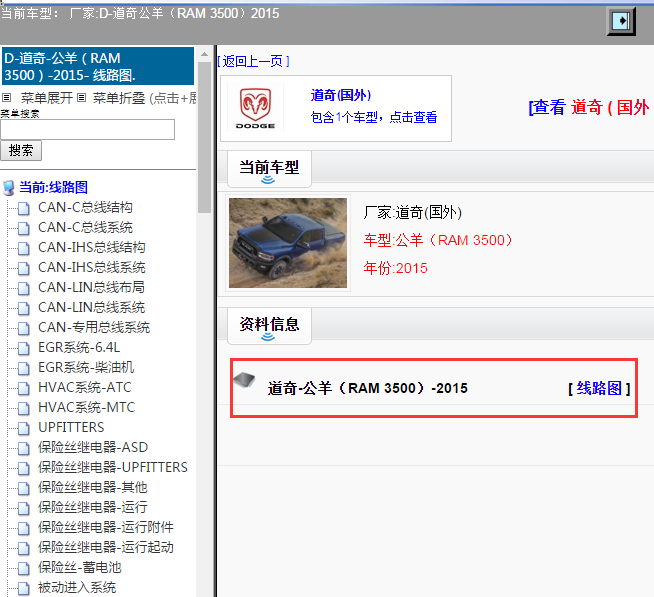Image resolution: width=654 pixels, height=597 pixels.
Task: Click document icon next to CAN-IHS总线结构
Action: (x=24, y=248)
